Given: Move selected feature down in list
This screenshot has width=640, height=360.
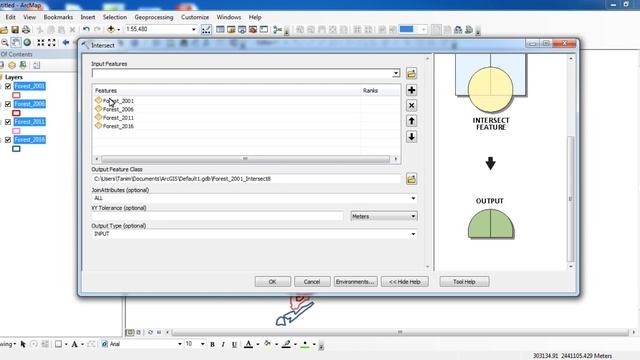Looking at the screenshot, I should (411, 137).
